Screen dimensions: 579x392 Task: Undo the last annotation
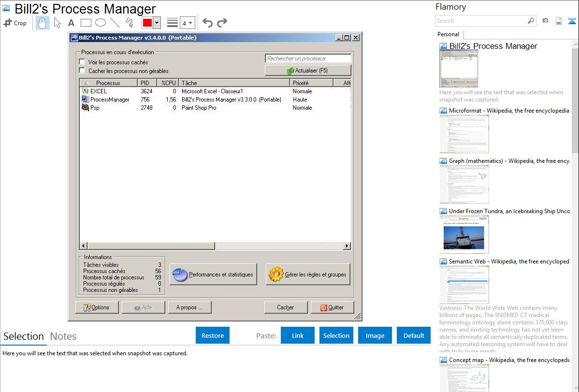pos(207,23)
